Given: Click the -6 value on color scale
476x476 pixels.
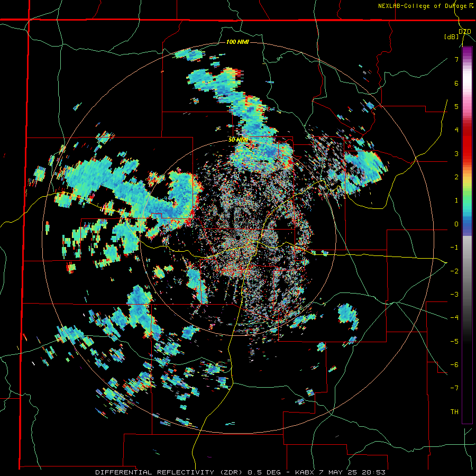Looking at the screenshot, I should point(454,364).
